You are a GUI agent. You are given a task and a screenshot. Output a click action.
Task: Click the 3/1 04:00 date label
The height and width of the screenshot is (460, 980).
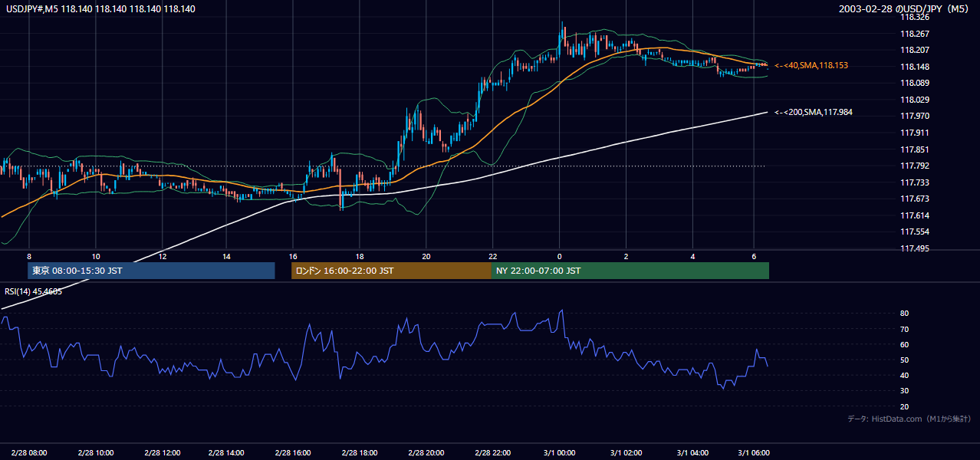[692, 453]
